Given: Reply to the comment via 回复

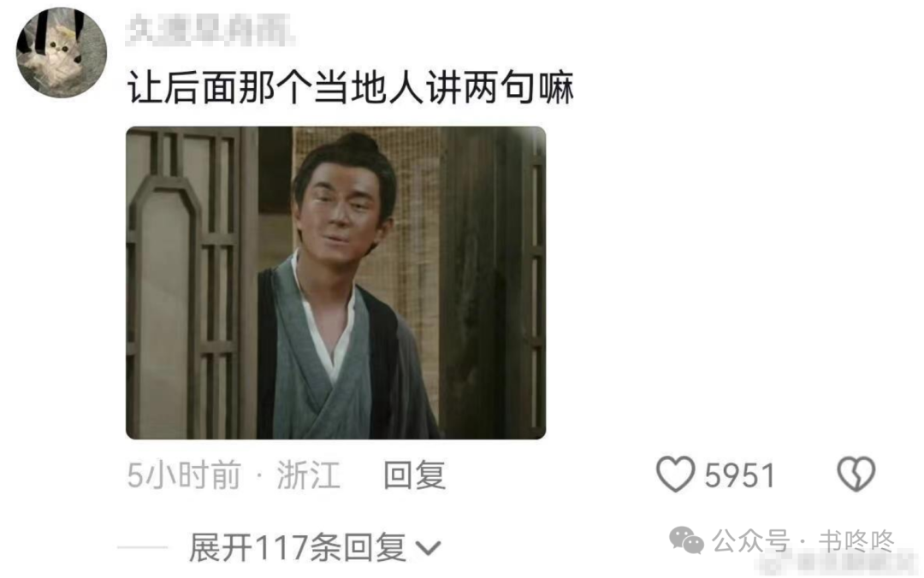Looking at the screenshot, I should coord(414,475).
